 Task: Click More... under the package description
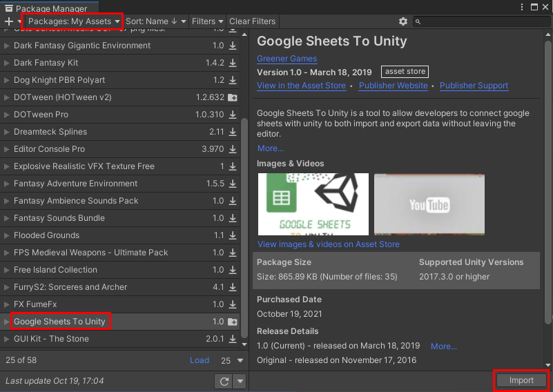(x=271, y=148)
